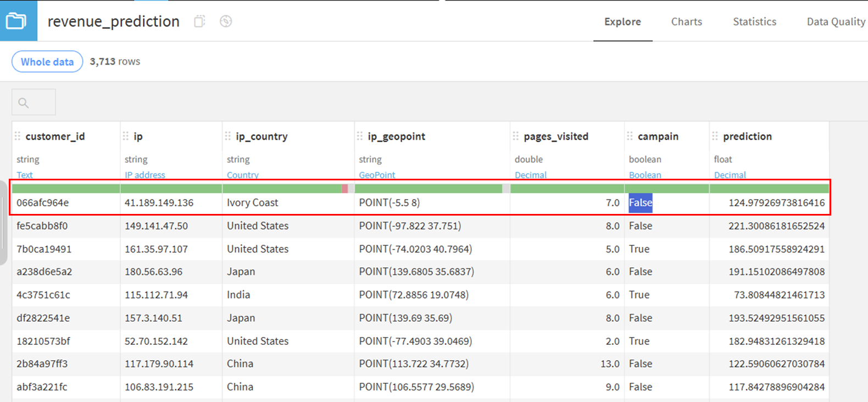Click Decimal meaning under prediction column

[x=730, y=175]
